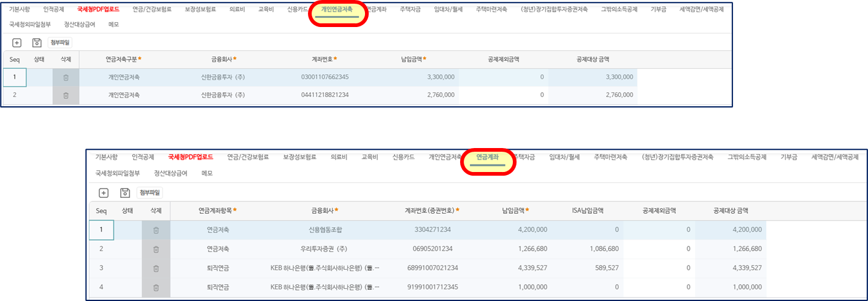Image resolution: width=868 pixels, height=301 pixels.
Task: Select the highlighted 개인연금저축 tab
Action: (337, 10)
